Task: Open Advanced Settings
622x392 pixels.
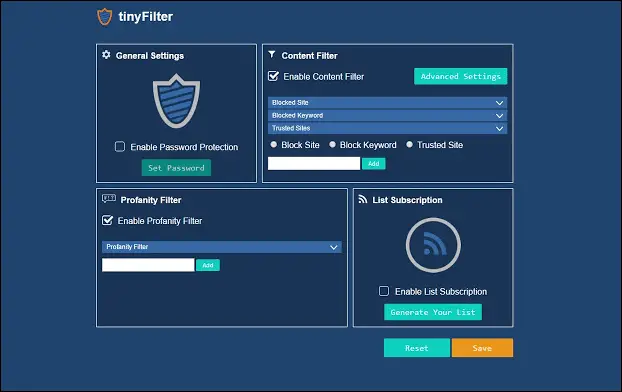Action: tap(461, 76)
